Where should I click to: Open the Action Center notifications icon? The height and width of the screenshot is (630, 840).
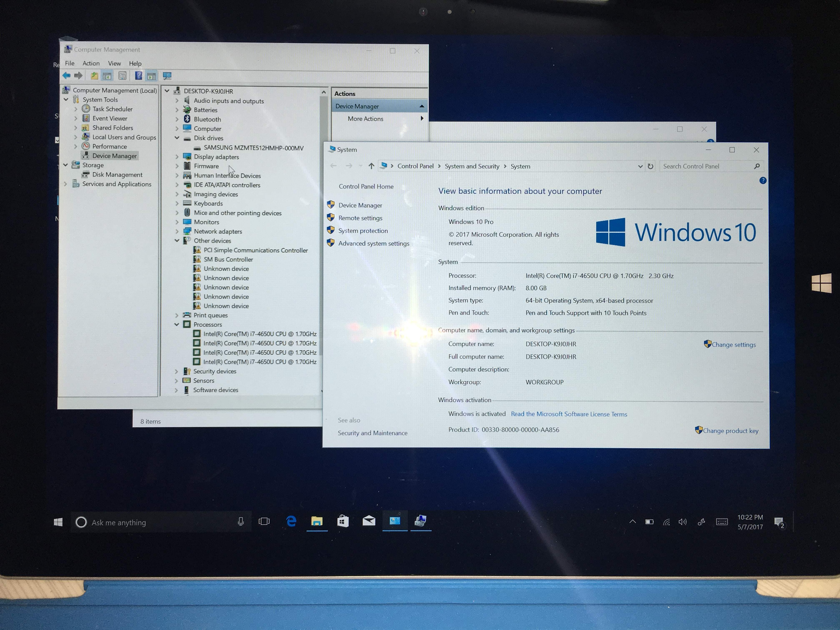point(779,522)
